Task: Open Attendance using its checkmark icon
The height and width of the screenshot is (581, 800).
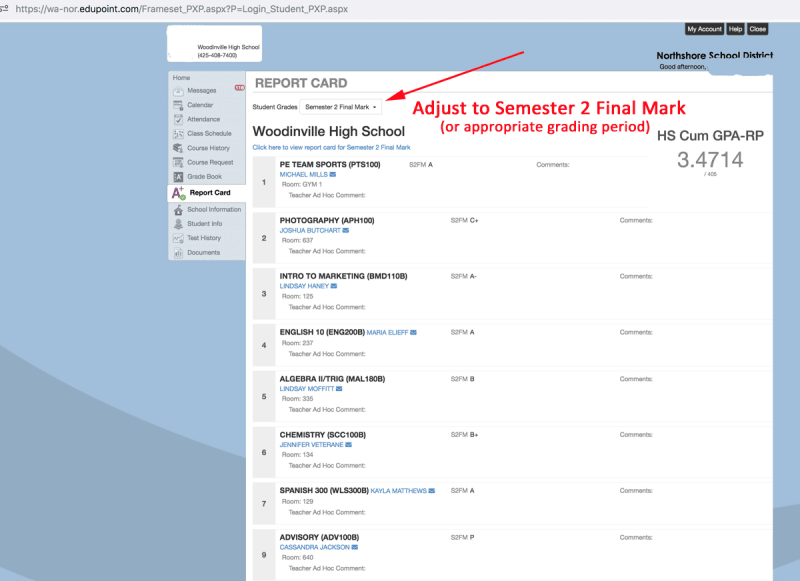Action: (x=177, y=119)
